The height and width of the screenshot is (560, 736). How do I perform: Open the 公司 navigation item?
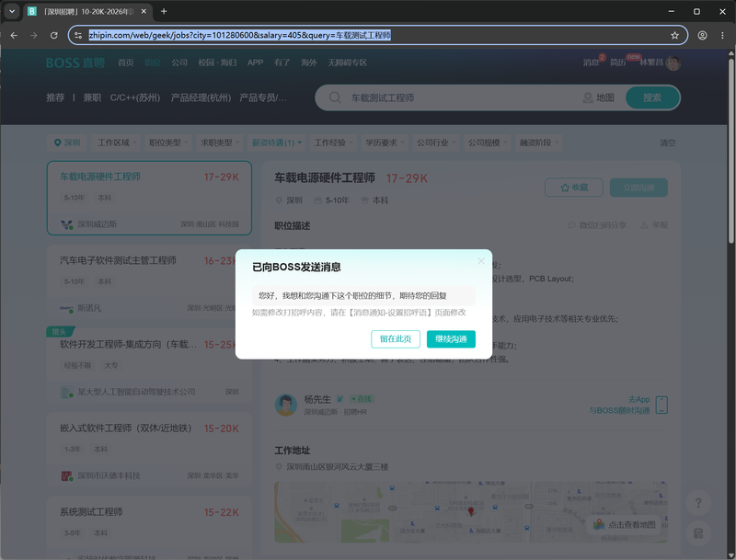[x=179, y=63]
